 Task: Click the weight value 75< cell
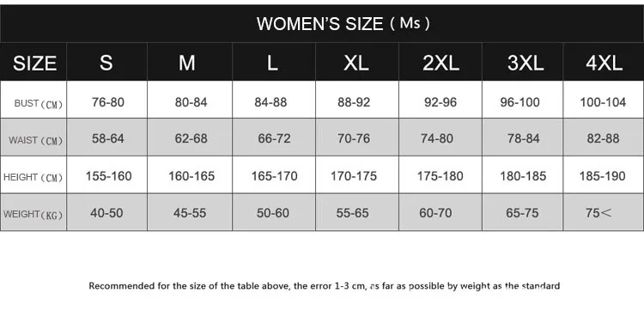tap(604, 212)
